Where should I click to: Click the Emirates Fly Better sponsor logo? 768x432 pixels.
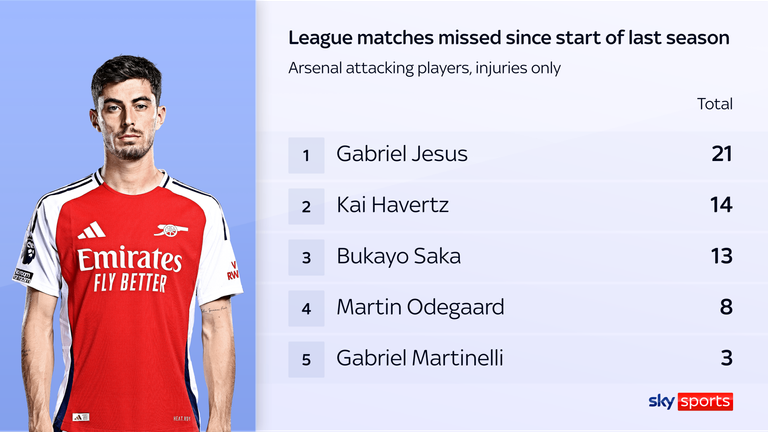coord(130,269)
